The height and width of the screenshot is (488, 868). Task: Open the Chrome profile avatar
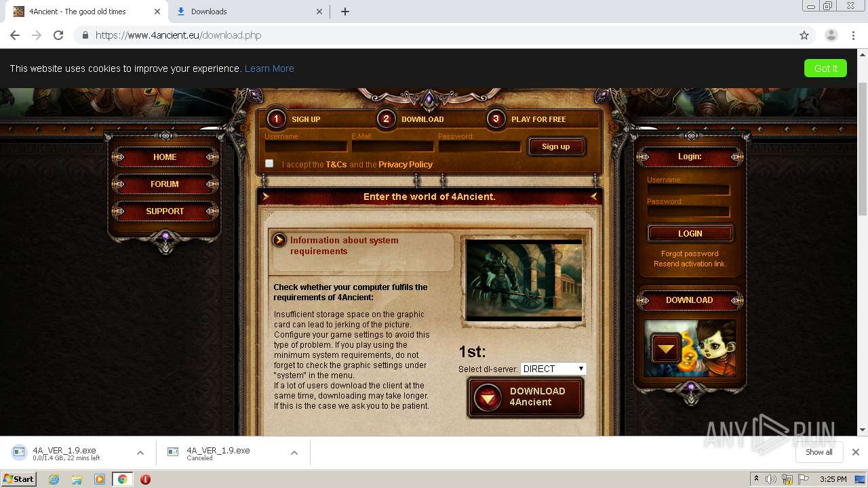[x=831, y=35]
